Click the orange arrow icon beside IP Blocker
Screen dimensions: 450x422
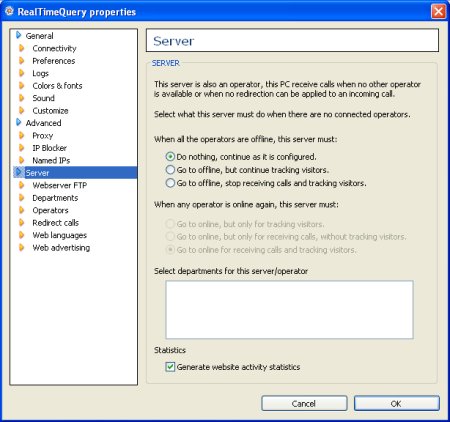pos(22,148)
